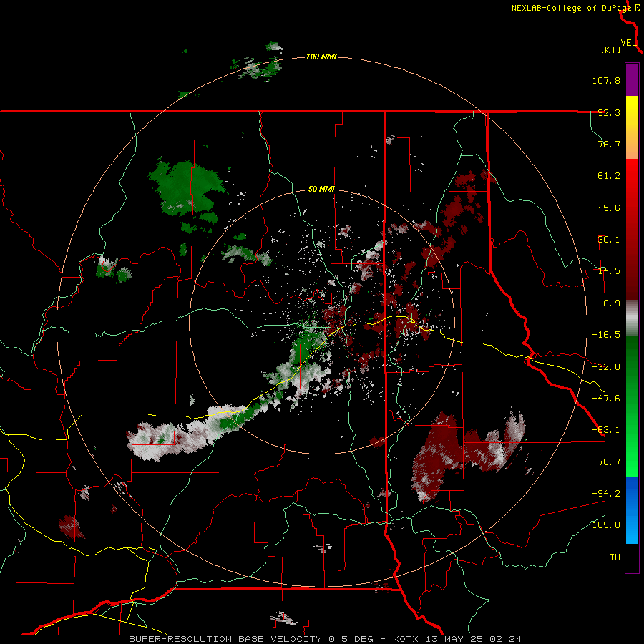Image resolution: width=644 pixels, height=644 pixels.
Task: Click the -16.5 legend value
Action: [606, 335]
